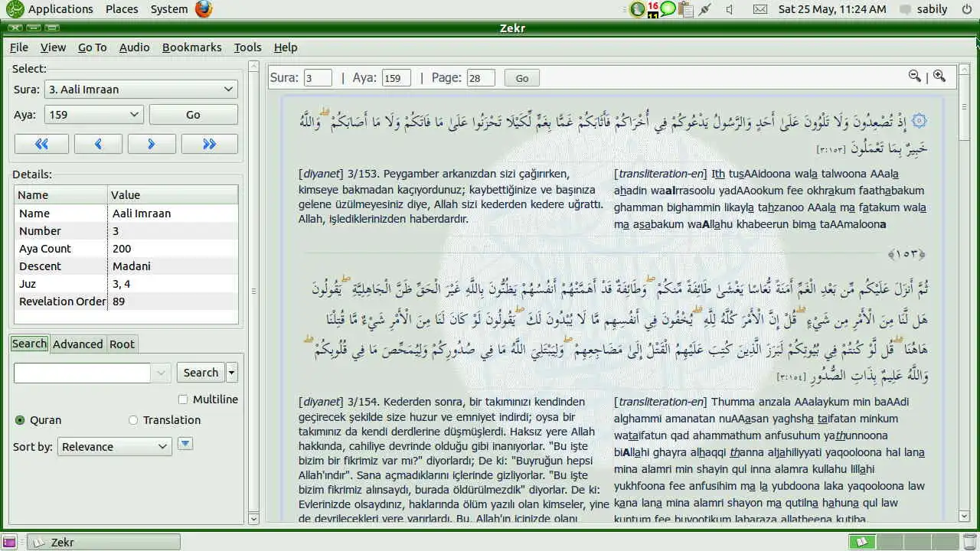Select the Aya Count 200 row
The image size is (980, 551).
click(126, 249)
